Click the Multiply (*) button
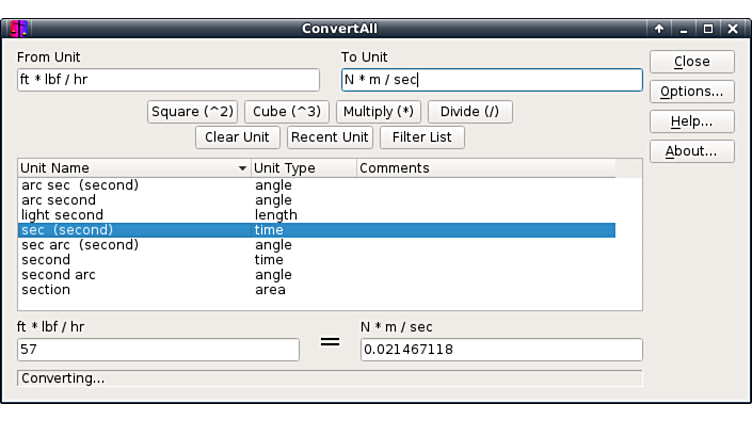This screenshot has width=752, height=423. point(378,111)
